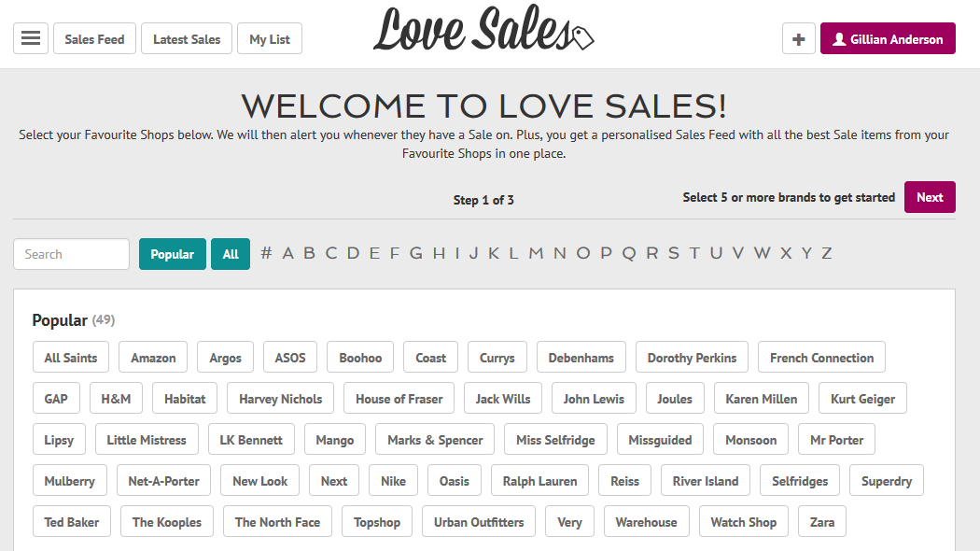
Task: Pick French Connection brand
Action: 821,357
